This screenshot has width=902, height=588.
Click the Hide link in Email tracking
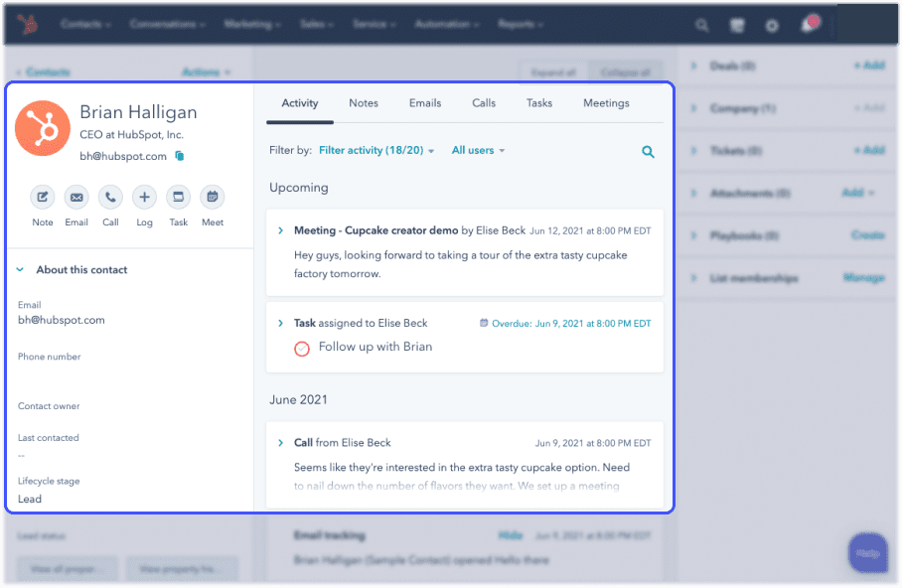point(511,535)
